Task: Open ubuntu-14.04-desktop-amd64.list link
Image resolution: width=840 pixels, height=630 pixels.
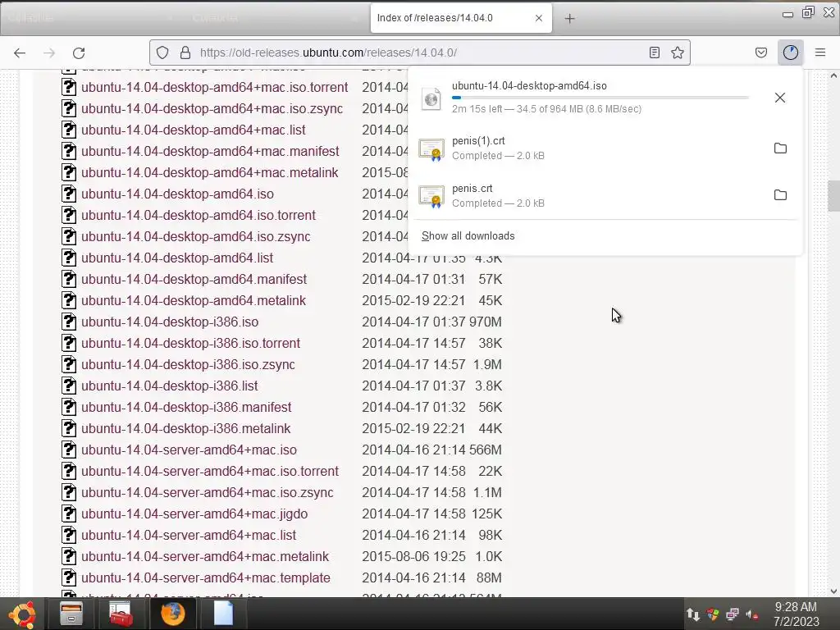Action: 177,258
